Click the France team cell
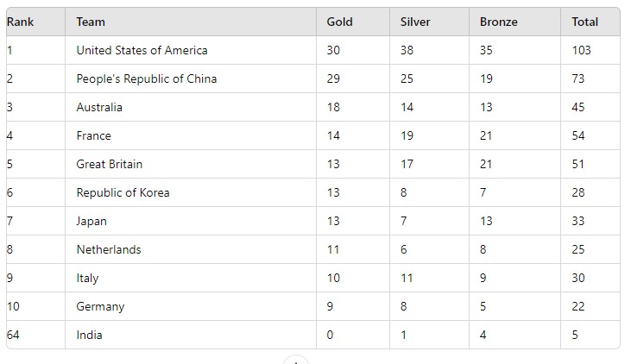Screen dimensions: 631x364 (x=93, y=135)
